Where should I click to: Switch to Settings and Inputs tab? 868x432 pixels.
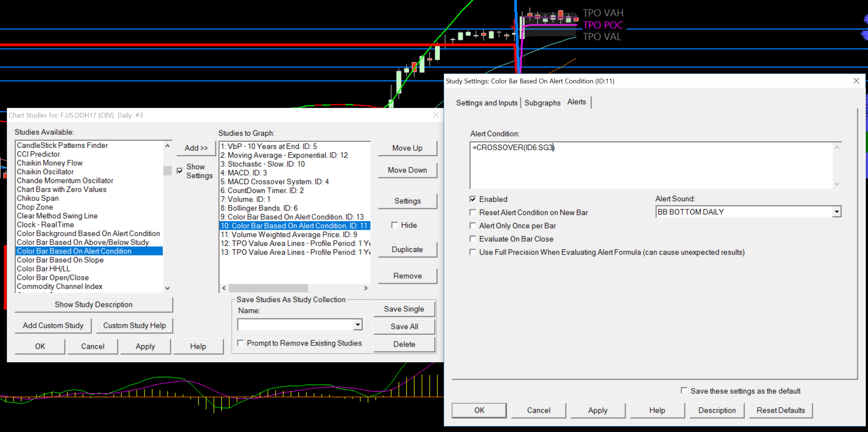486,103
